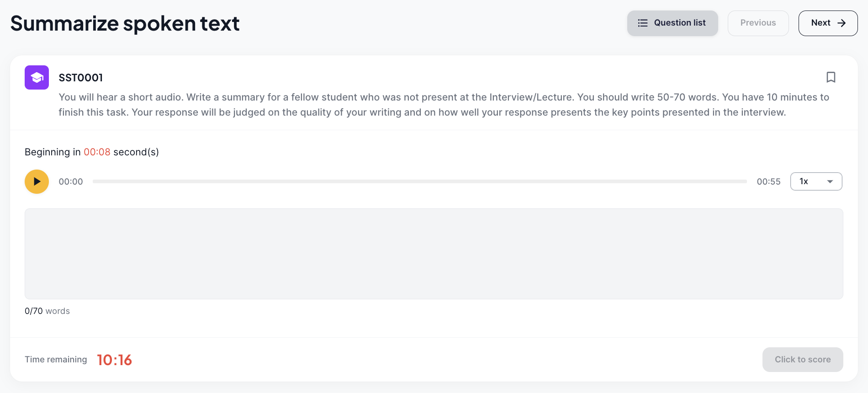Viewport: 868px width, 393px height.
Task: Click the Click to score button
Action: click(x=803, y=359)
